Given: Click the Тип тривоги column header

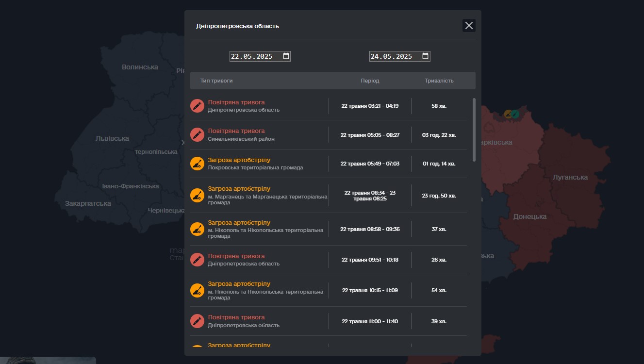Looking at the screenshot, I should tap(216, 81).
